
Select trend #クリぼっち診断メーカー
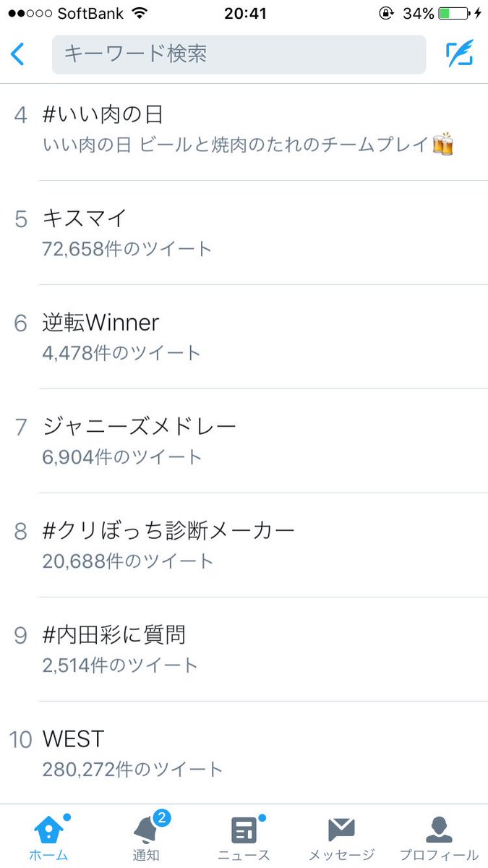[x=246, y=545]
